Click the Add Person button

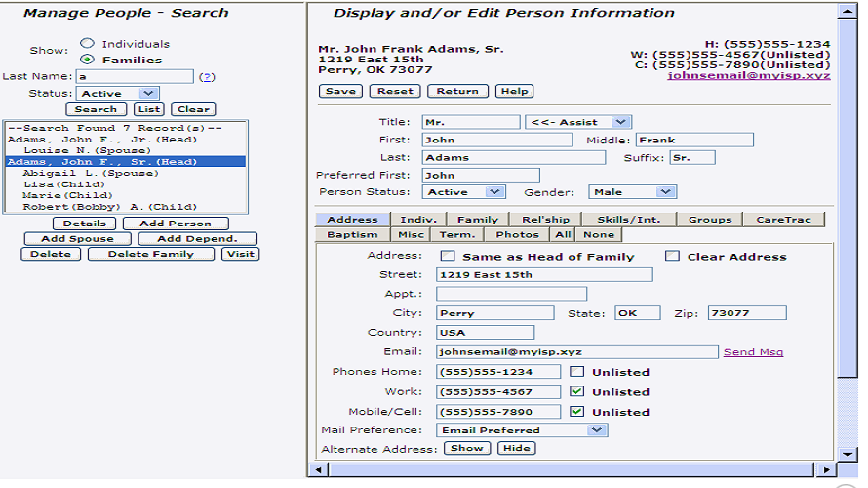pyautogui.click(x=176, y=224)
